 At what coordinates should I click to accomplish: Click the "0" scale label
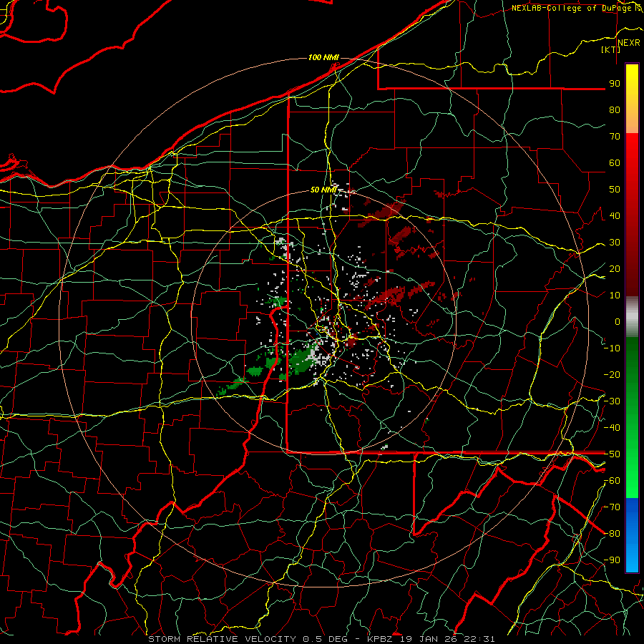coord(618,321)
